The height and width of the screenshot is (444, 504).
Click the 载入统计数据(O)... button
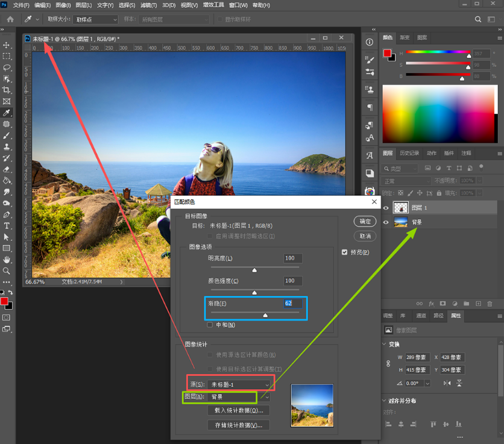tap(239, 410)
